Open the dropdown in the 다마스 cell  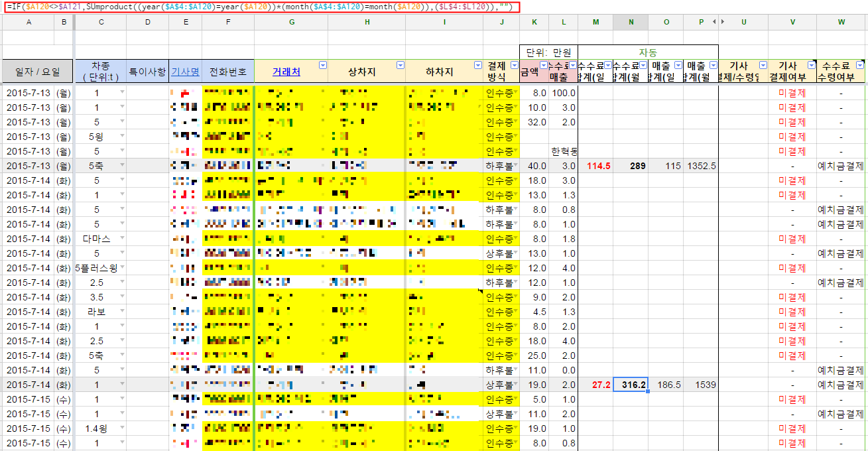click(x=121, y=239)
